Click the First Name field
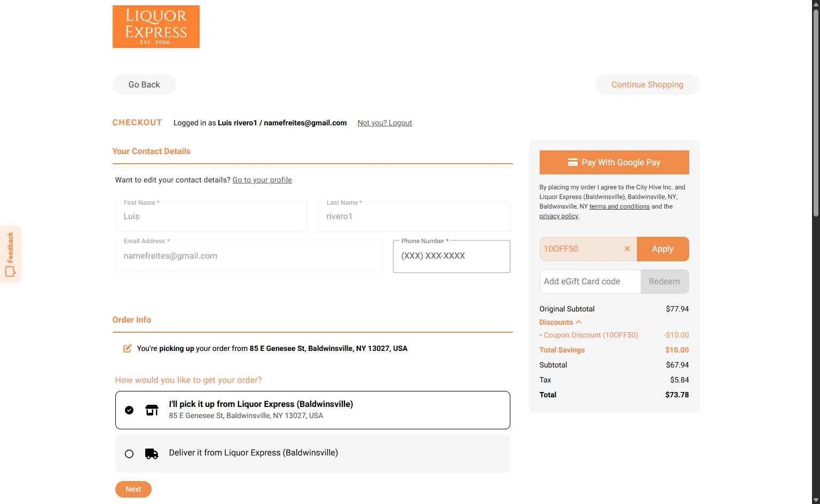The width and height of the screenshot is (820, 504). click(x=211, y=217)
